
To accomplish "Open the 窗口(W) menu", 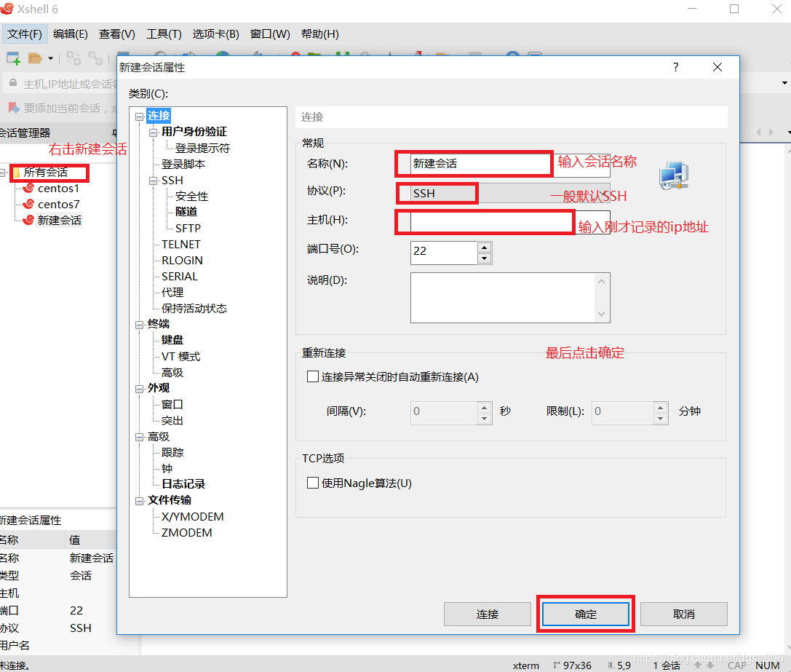I will [270, 33].
